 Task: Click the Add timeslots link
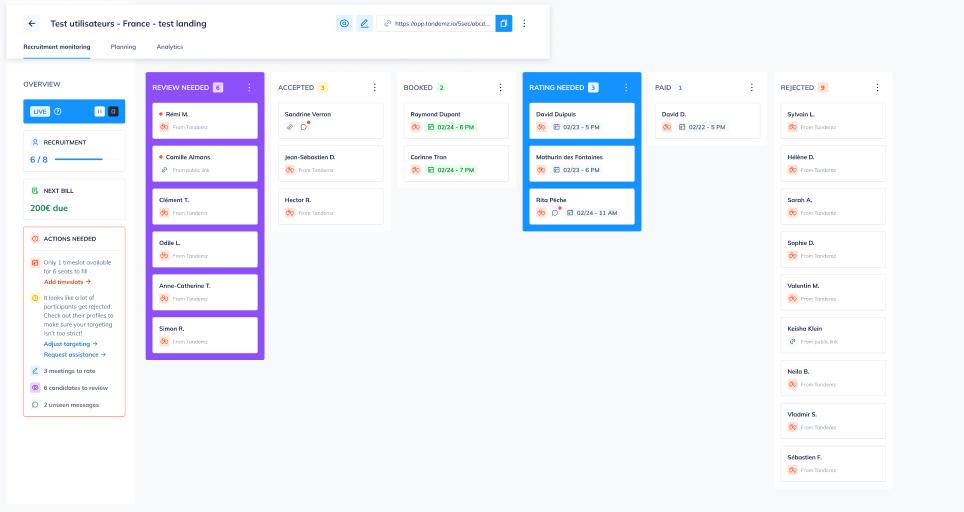[67, 282]
